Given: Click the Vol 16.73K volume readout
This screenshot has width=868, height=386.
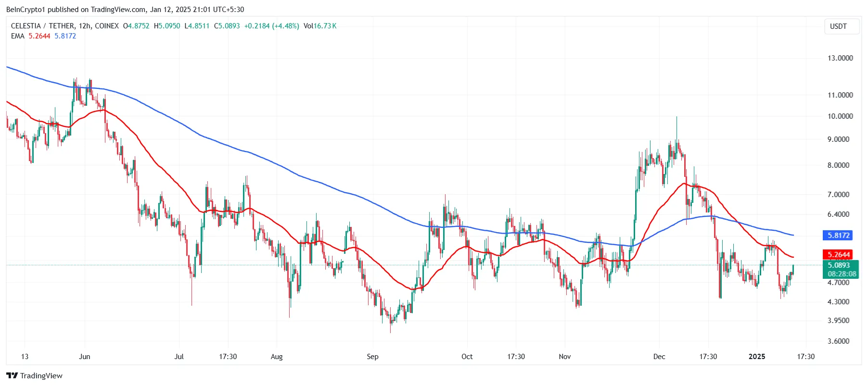Looking at the screenshot, I should pos(320,26).
